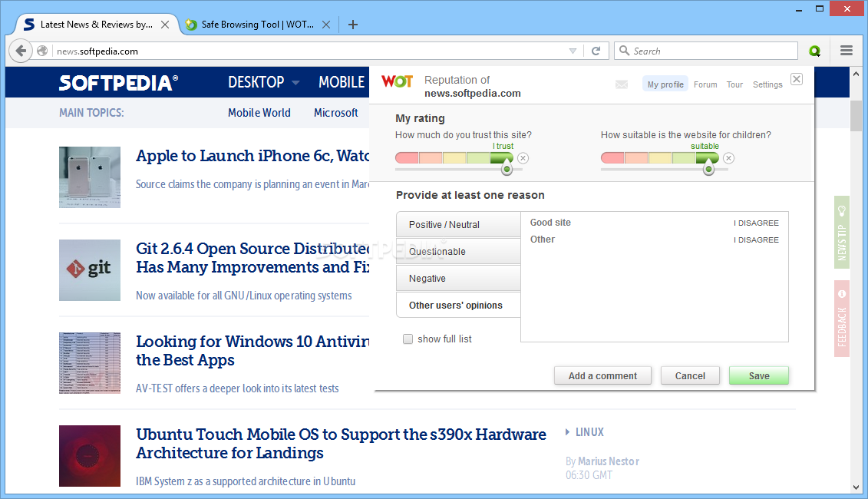Click the search magnifier icon

624,51
